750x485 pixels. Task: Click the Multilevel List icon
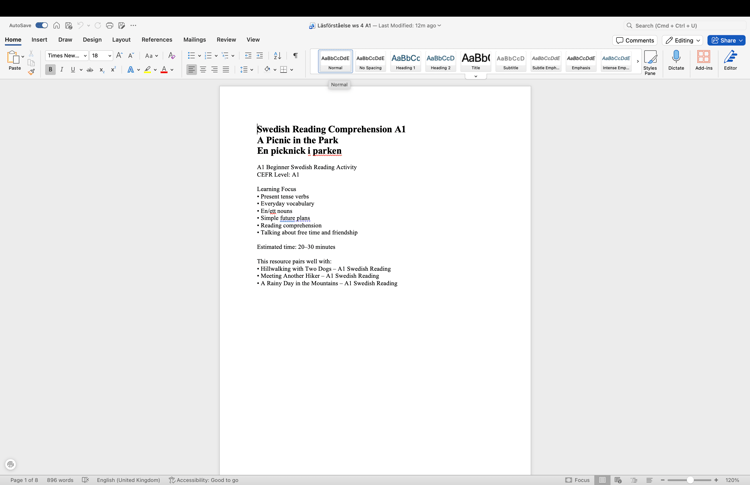(x=225, y=55)
